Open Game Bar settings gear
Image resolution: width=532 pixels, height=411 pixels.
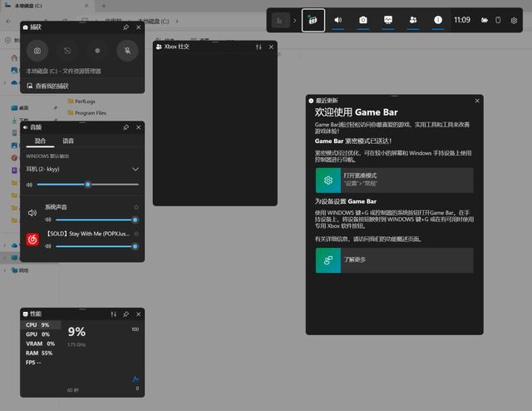click(514, 20)
